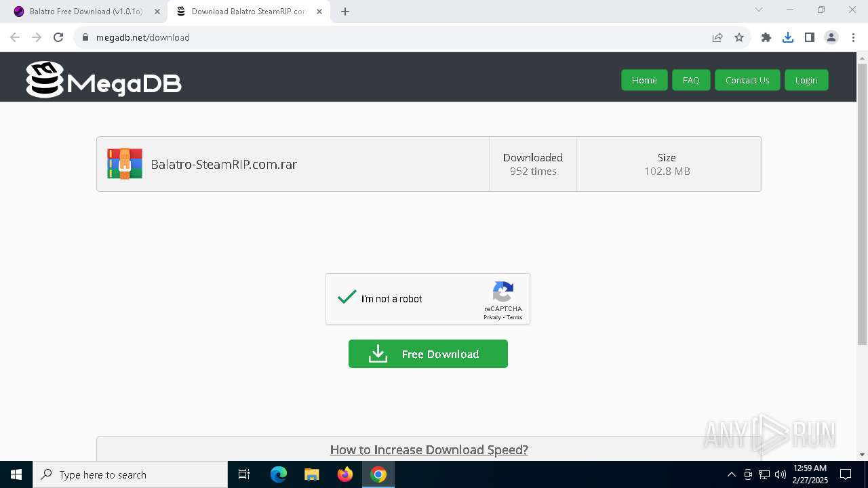Open the notification center icon
This screenshot has height=488, width=868.
(x=846, y=474)
